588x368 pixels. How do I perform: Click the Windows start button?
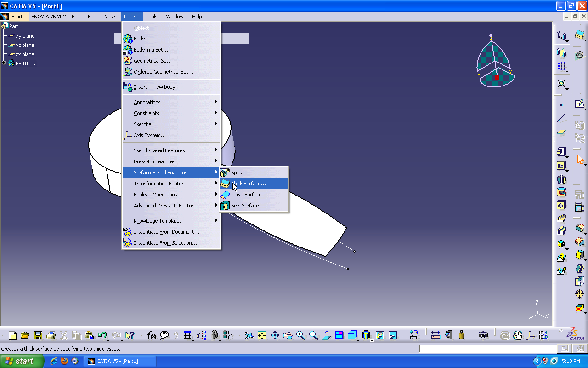click(22, 361)
